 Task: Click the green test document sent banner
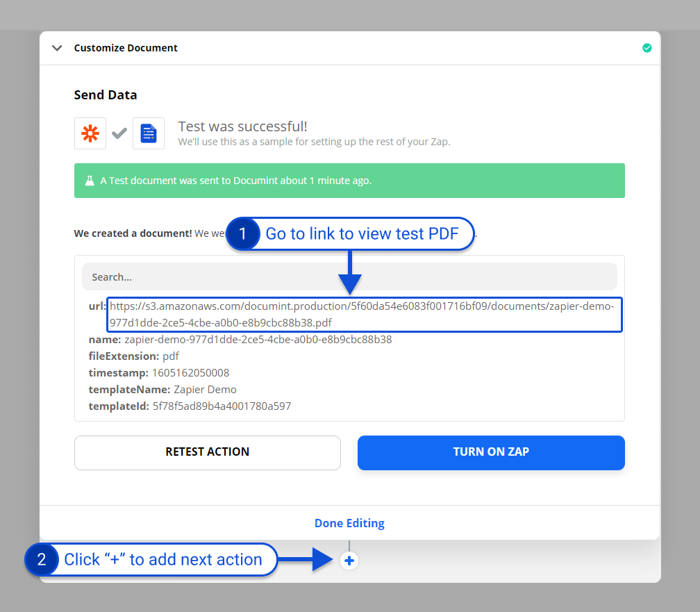click(349, 181)
